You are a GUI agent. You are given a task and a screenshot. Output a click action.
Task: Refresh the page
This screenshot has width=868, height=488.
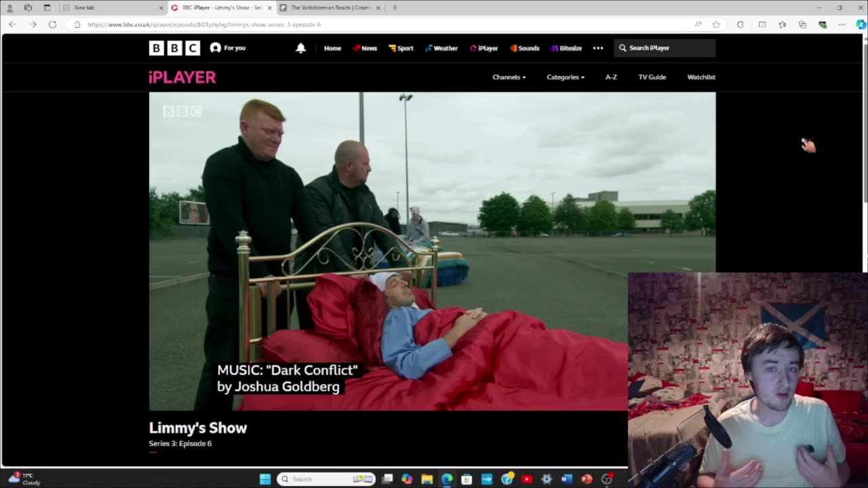(52, 24)
